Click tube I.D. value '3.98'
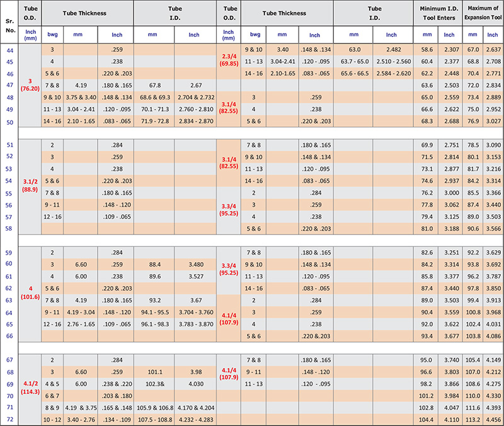The width and height of the screenshot is (504, 426). pos(196,372)
